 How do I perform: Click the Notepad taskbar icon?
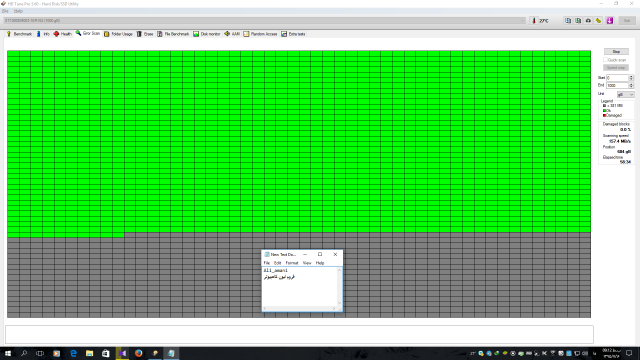171,353
